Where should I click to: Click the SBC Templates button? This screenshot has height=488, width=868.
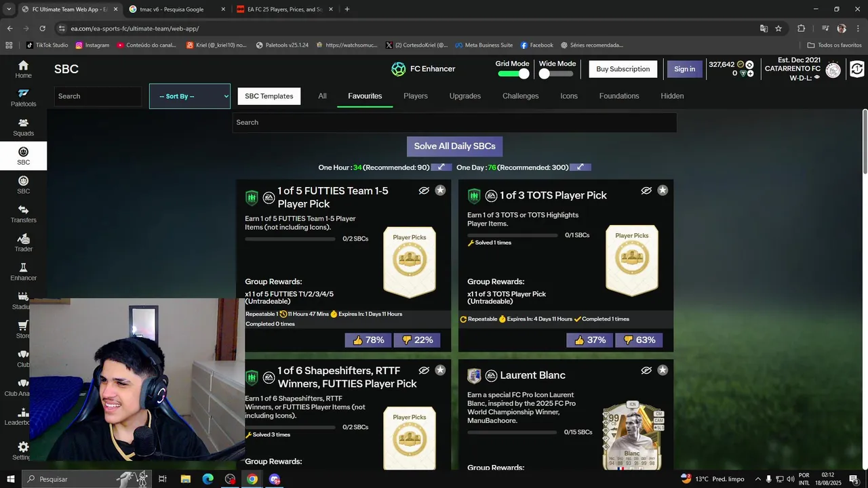coord(269,96)
